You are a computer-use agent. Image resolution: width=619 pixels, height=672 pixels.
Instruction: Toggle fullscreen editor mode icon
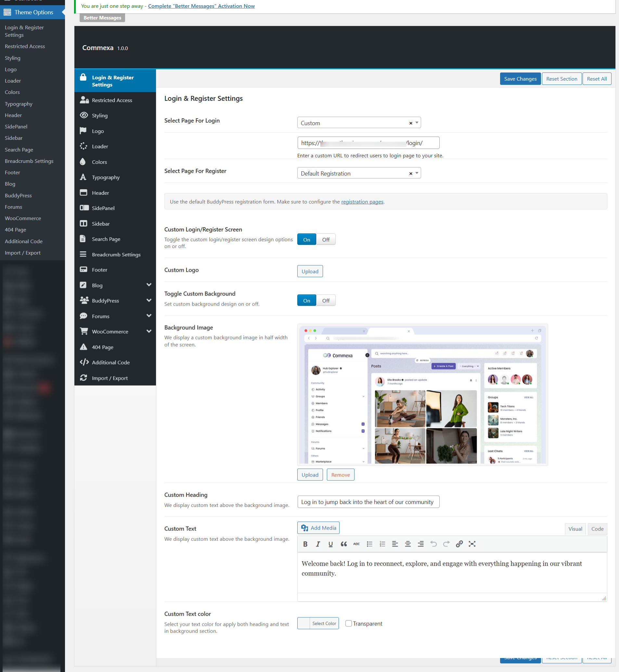pos(472,544)
